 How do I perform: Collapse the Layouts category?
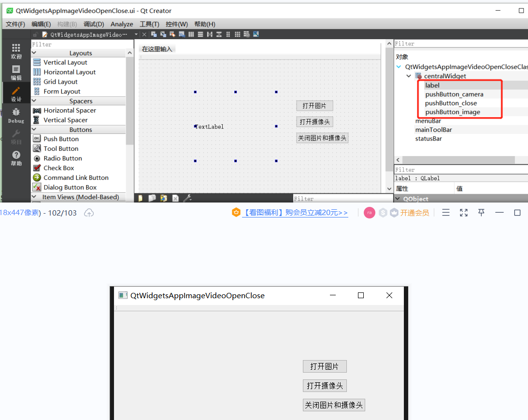coord(34,53)
